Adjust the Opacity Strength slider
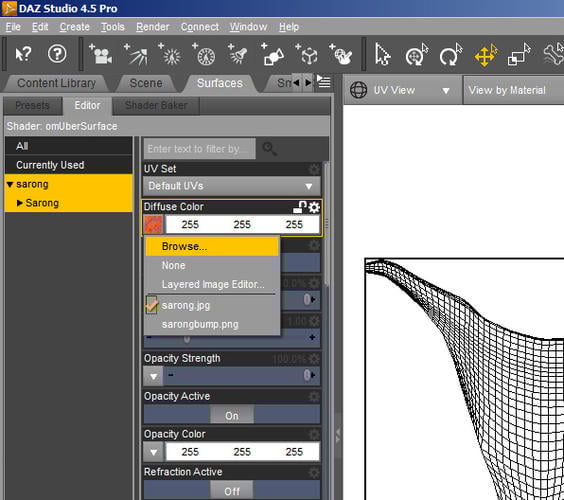 coord(241,376)
